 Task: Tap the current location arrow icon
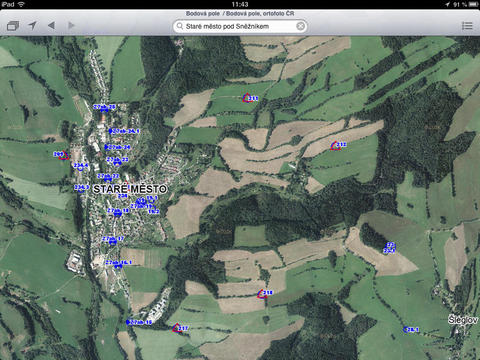click(32, 25)
